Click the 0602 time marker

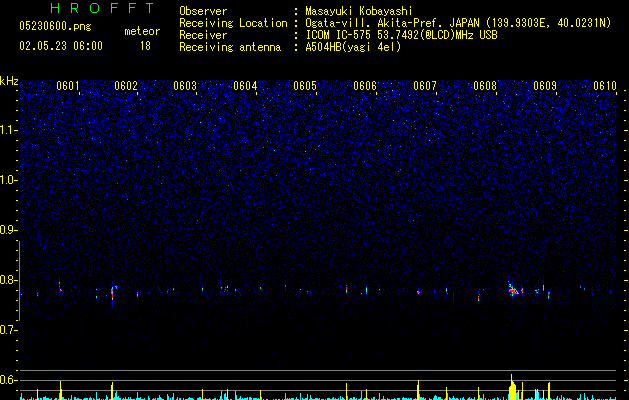[126, 86]
